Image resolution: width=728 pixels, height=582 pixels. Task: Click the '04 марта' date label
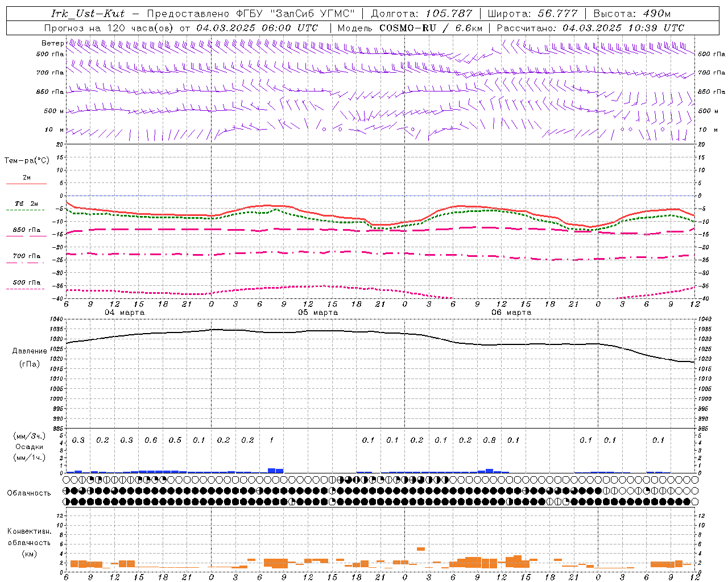click(125, 313)
